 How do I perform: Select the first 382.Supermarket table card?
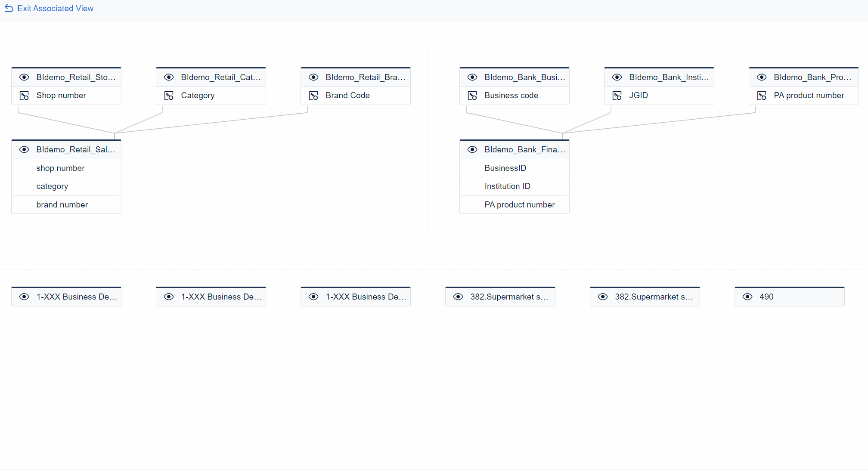tap(509, 297)
